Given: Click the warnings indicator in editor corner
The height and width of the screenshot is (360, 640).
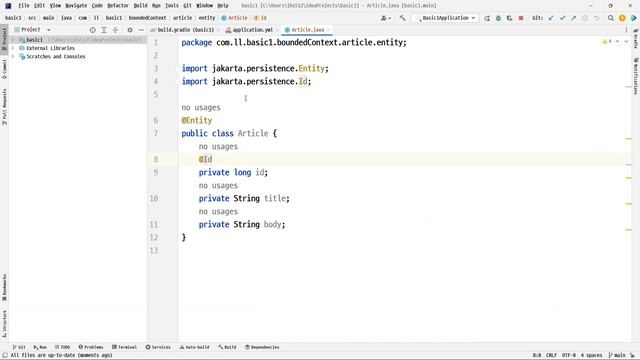Looking at the screenshot, I should [x=607, y=42].
